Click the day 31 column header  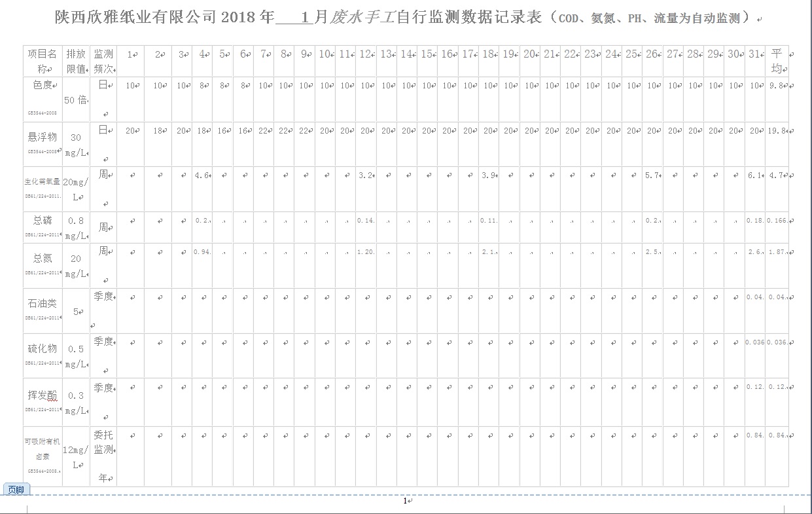coord(755,54)
